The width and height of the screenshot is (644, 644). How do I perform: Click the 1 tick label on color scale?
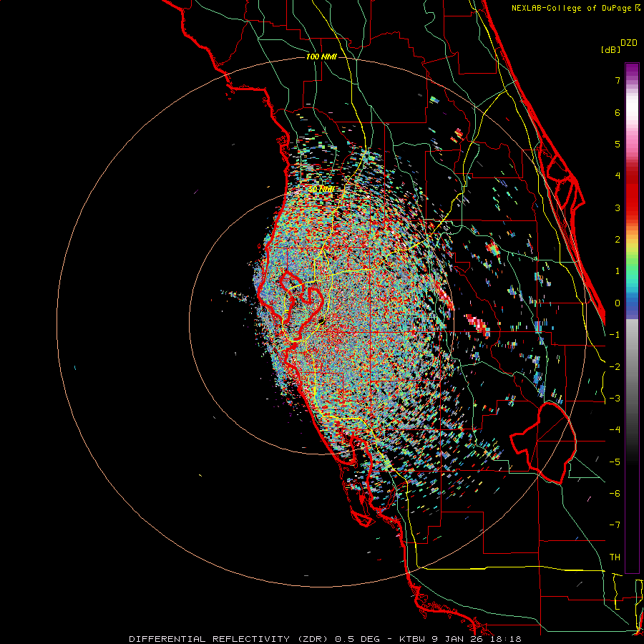(x=618, y=271)
